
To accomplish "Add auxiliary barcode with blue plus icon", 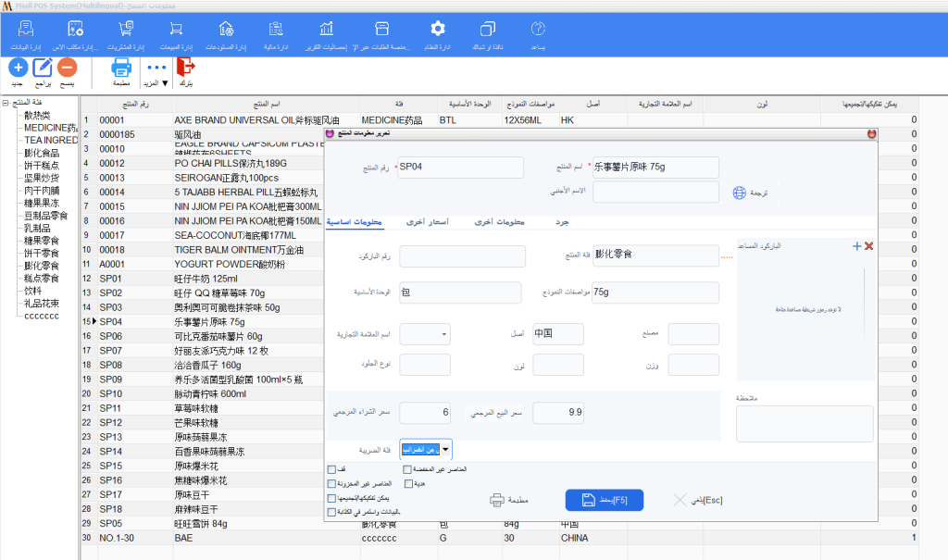I will [856, 246].
